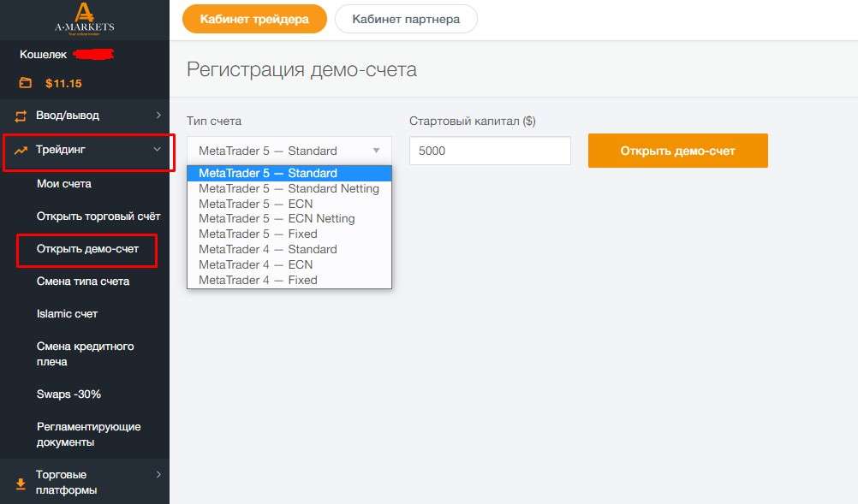Click the trading chart icon
The height and width of the screenshot is (504, 858).
click(21, 150)
